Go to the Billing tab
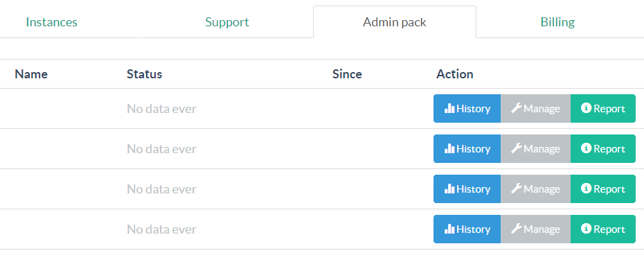The image size is (644, 253). point(557,21)
